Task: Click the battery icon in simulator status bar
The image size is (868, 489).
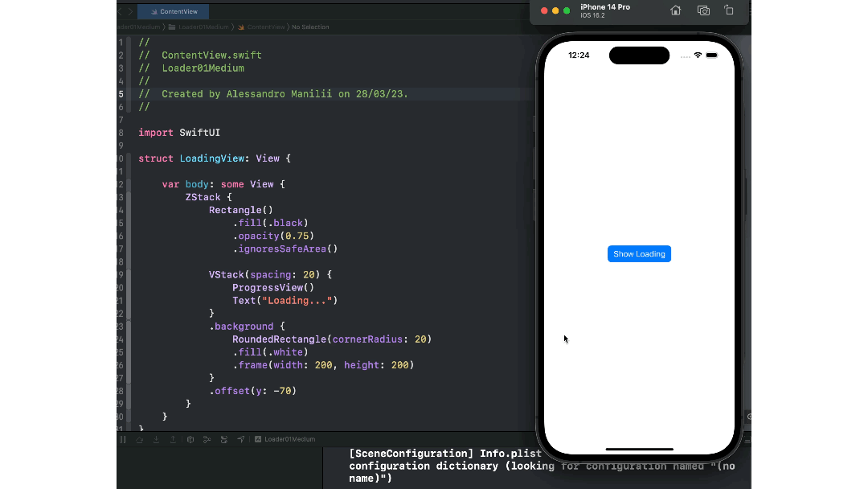Action: 712,55
